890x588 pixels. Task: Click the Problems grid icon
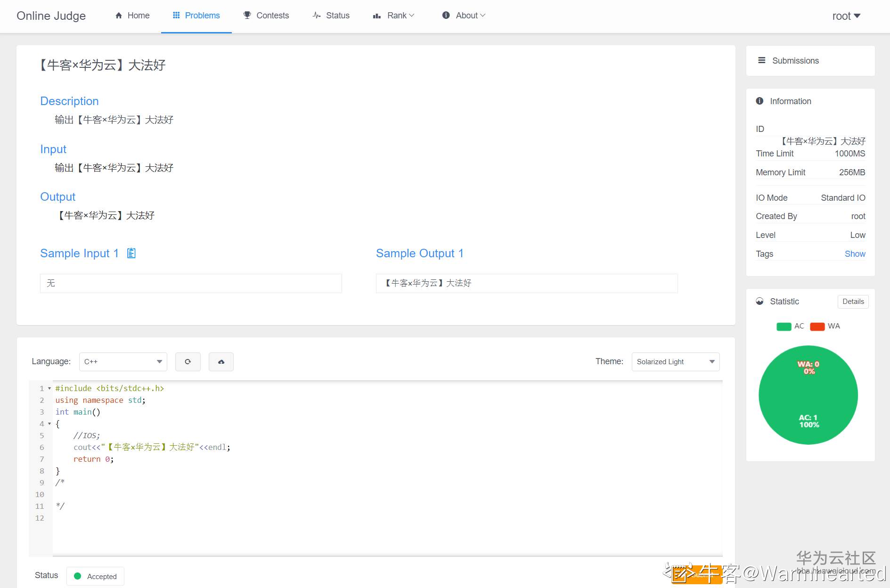pos(176,16)
